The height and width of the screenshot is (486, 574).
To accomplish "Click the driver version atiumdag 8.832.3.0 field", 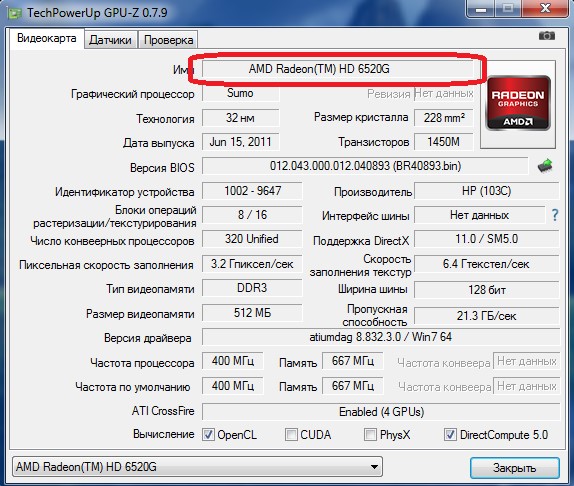I will click(x=381, y=337).
